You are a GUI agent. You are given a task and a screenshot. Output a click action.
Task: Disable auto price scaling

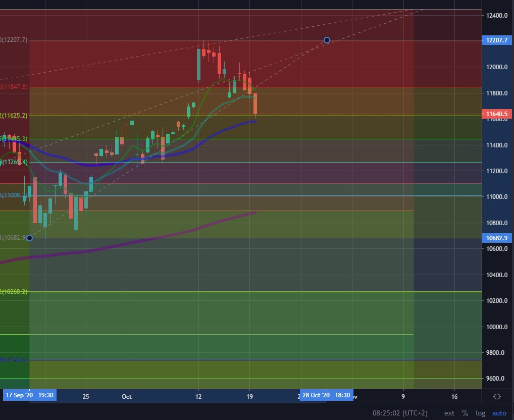pos(499,413)
